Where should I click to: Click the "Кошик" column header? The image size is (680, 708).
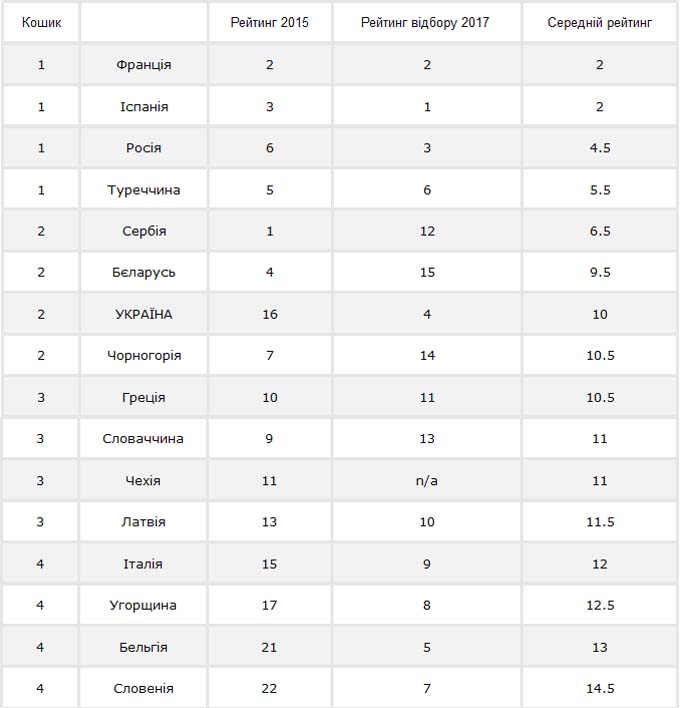(x=41, y=22)
